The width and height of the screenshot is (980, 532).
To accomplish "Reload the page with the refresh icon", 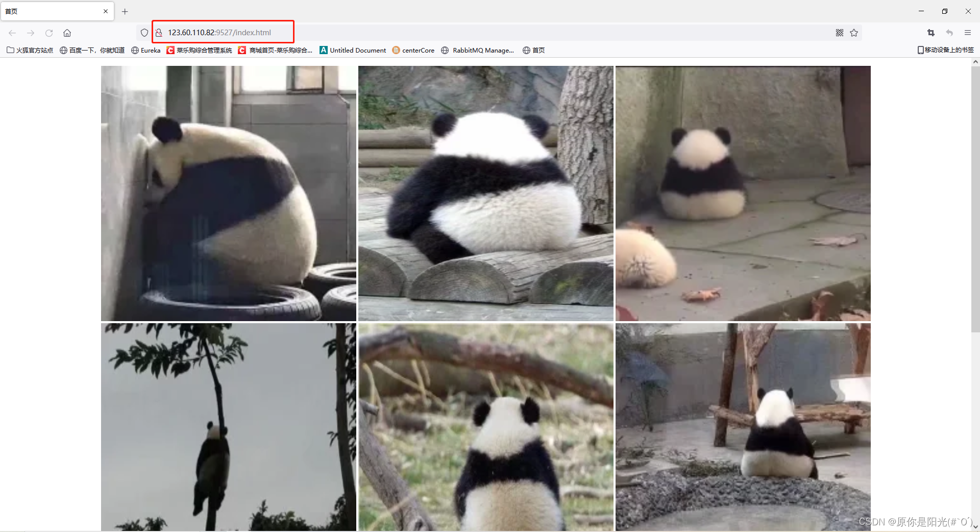I will click(x=49, y=33).
